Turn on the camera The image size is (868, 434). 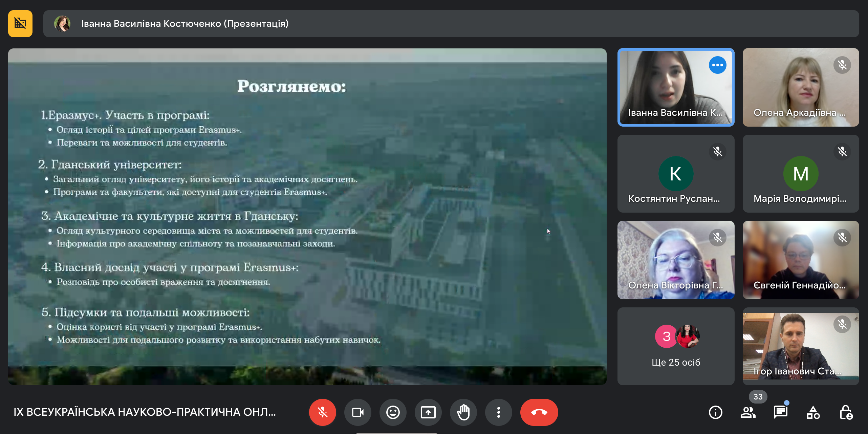[x=357, y=412]
